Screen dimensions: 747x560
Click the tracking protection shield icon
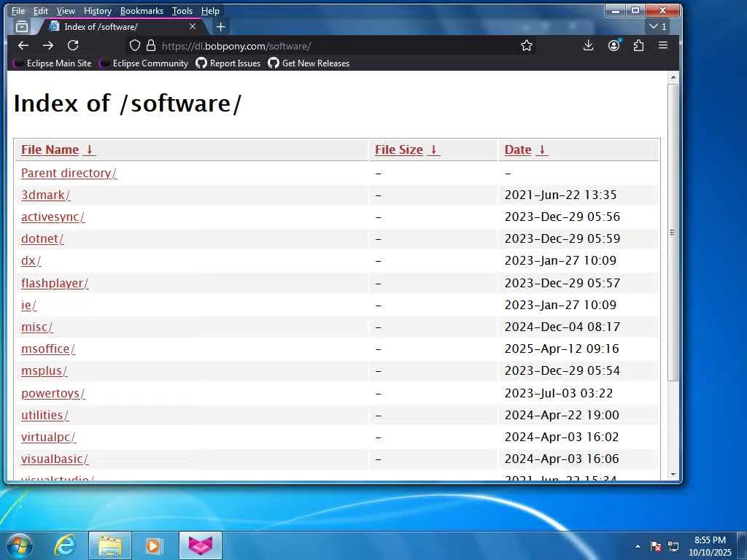coord(135,46)
